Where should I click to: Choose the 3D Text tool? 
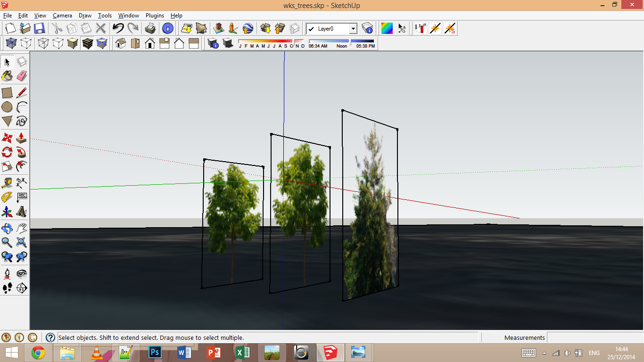[x=22, y=212]
